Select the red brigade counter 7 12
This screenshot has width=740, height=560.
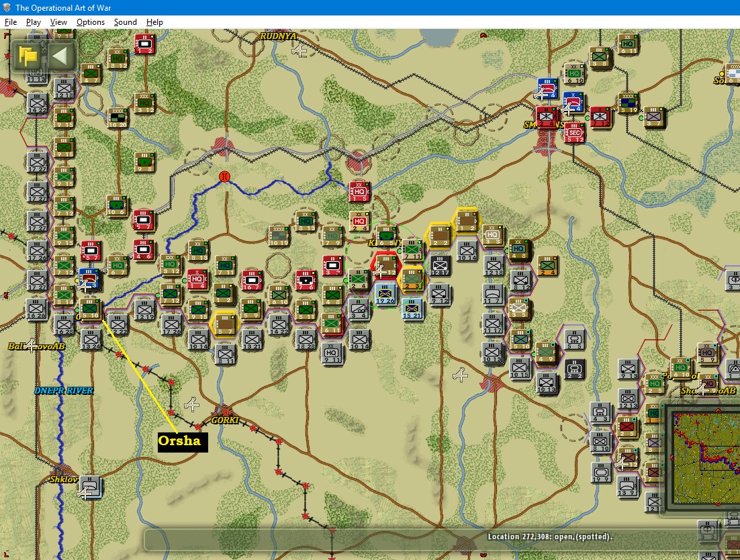tap(600, 117)
